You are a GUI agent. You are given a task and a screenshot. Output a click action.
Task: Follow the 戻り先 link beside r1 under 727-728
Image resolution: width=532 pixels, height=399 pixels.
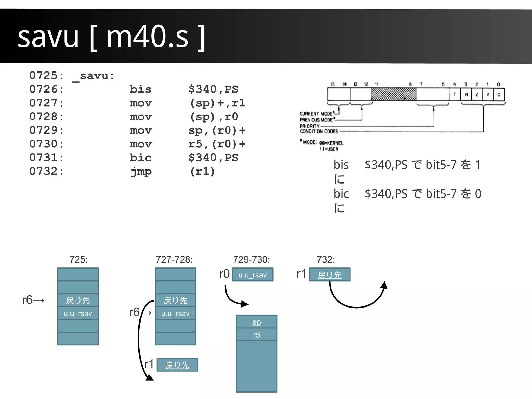[177, 365]
